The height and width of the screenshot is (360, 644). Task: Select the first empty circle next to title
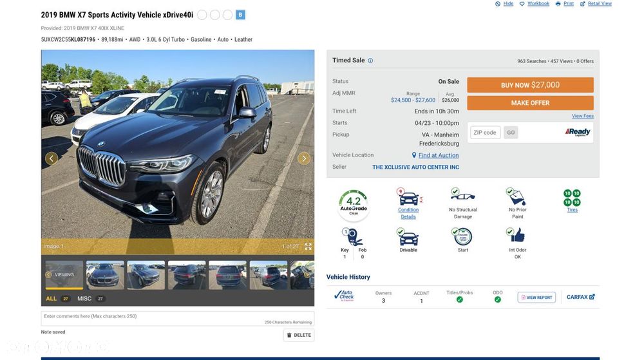(x=202, y=15)
